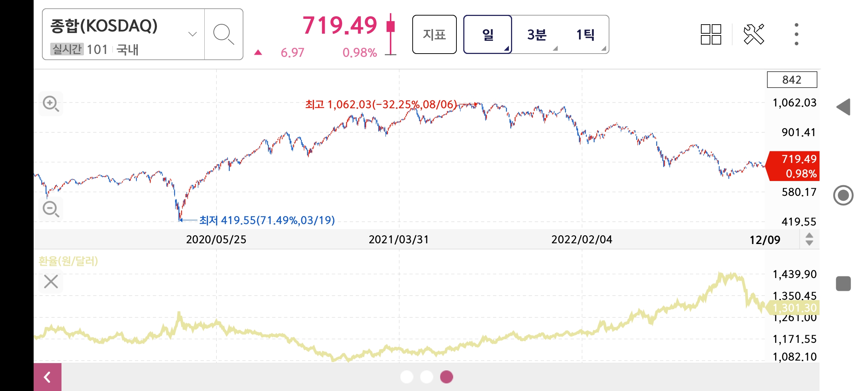
Task: Adjust the chart height up-down stepper
Action: pyautogui.click(x=809, y=239)
